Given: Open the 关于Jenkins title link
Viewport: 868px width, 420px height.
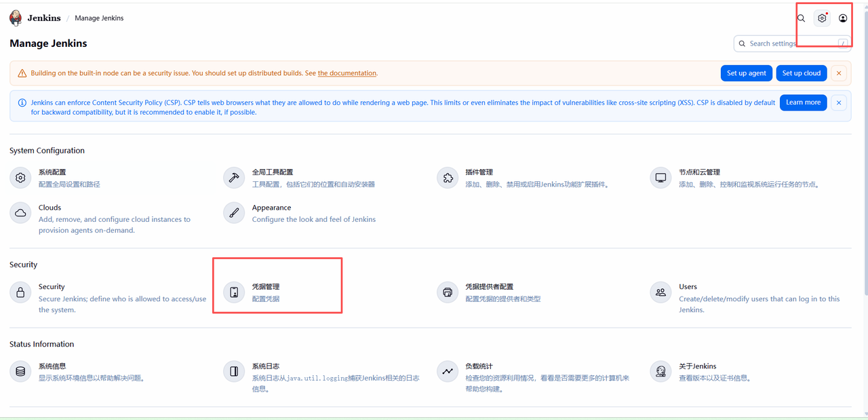Looking at the screenshot, I should coord(698,366).
